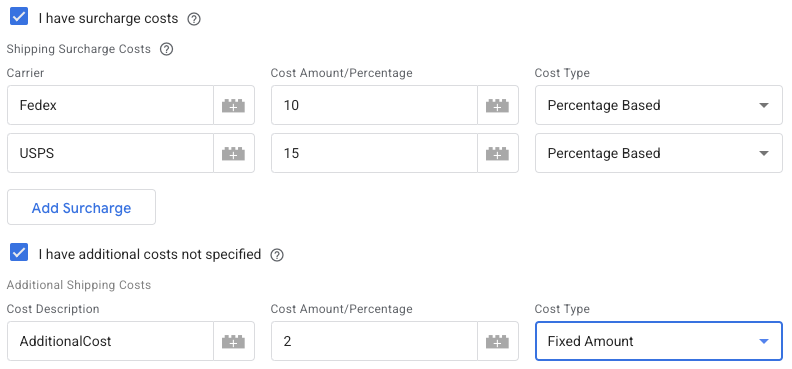The height and width of the screenshot is (369, 792).
Task: Insert variable into cost amount 15 field
Action: click(x=498, y=153)
